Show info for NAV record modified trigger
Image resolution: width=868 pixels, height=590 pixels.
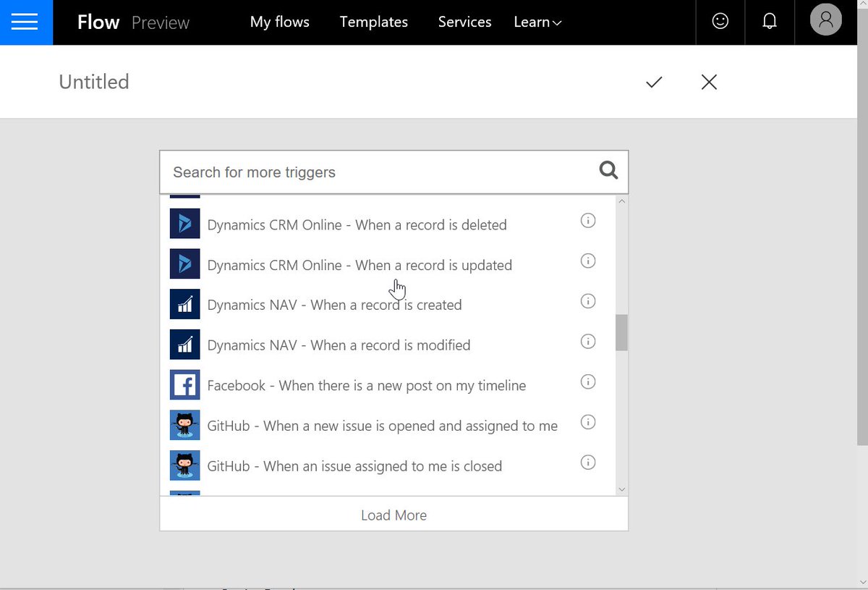[x=588, y=341]
